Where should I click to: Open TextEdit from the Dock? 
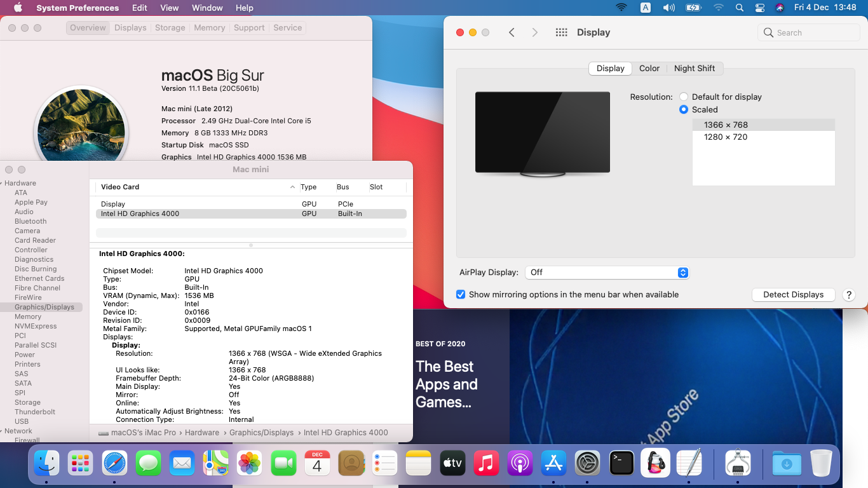click(x=689, y=463)
